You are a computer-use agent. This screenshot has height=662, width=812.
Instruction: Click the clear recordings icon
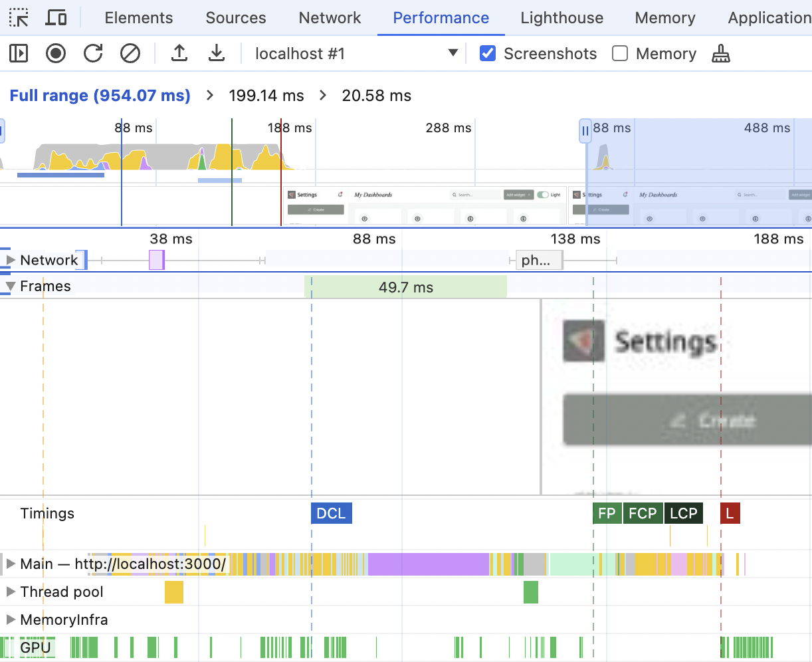[x=130, y=53]
